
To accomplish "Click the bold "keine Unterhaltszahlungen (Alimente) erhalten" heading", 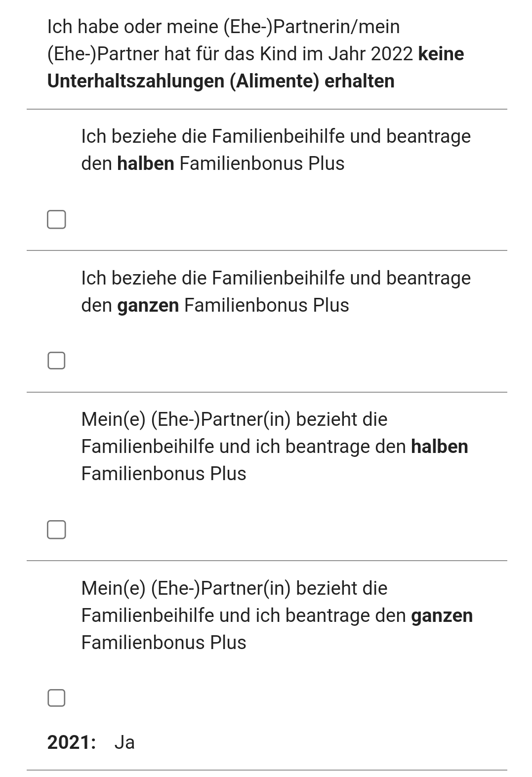I will click(255, 67).
